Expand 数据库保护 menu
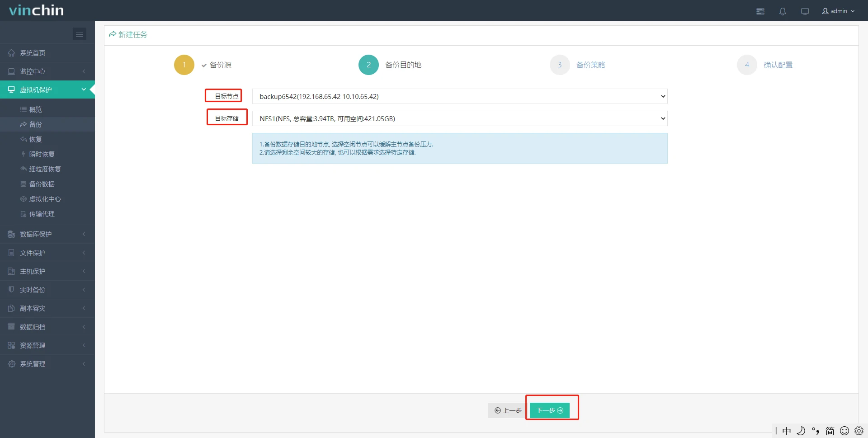Image resolution: width=868 pixels, height=438 pixels. pyautogui.click(x=47, y=234)
